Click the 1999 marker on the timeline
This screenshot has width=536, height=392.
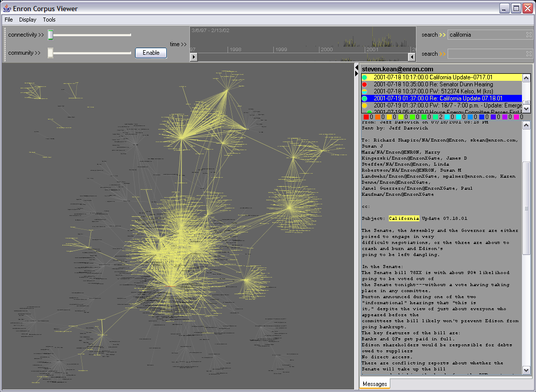click(281, 50)
